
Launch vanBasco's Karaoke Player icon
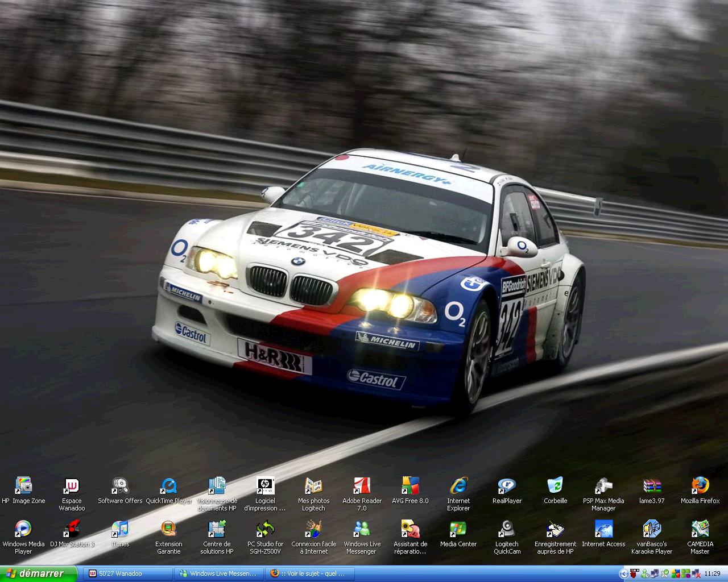click(652, 537)
